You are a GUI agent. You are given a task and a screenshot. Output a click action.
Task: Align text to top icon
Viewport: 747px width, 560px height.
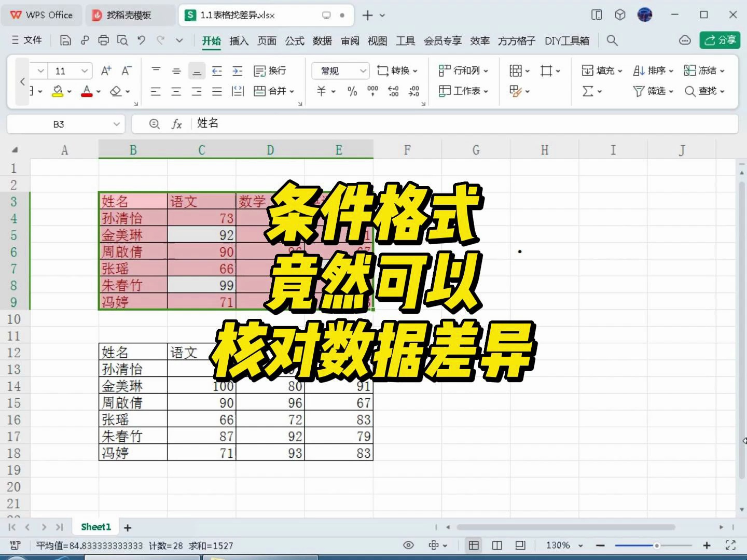156,71
